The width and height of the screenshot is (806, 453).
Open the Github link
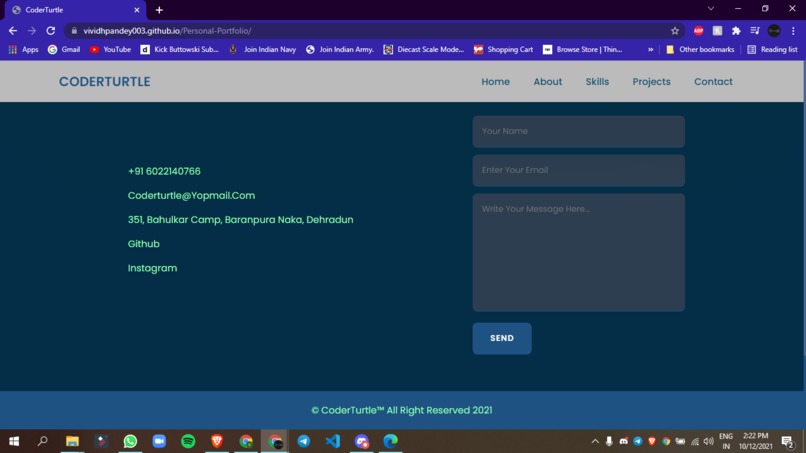coord(143,244)
